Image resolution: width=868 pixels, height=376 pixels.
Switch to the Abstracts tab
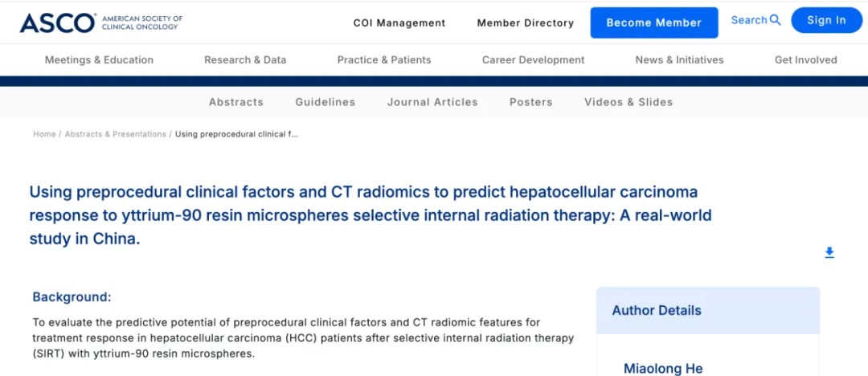[236, 102]
